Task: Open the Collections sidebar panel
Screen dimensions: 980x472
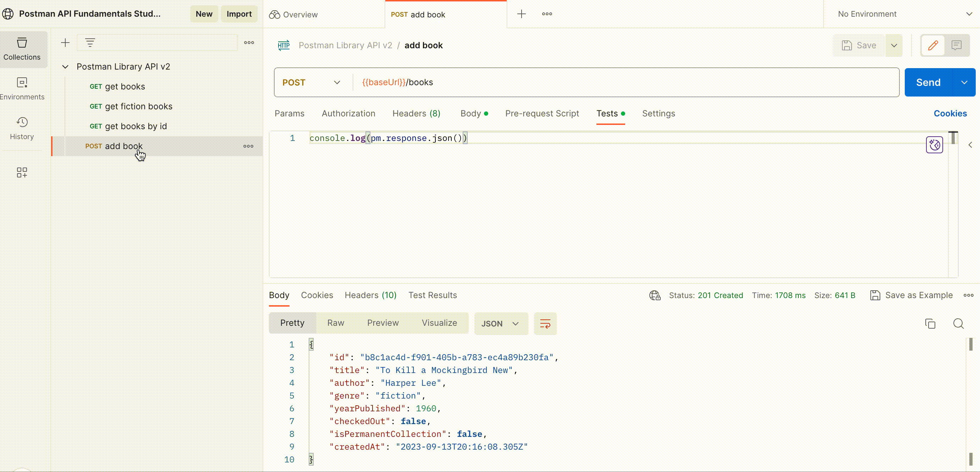Action: point(22,49)
